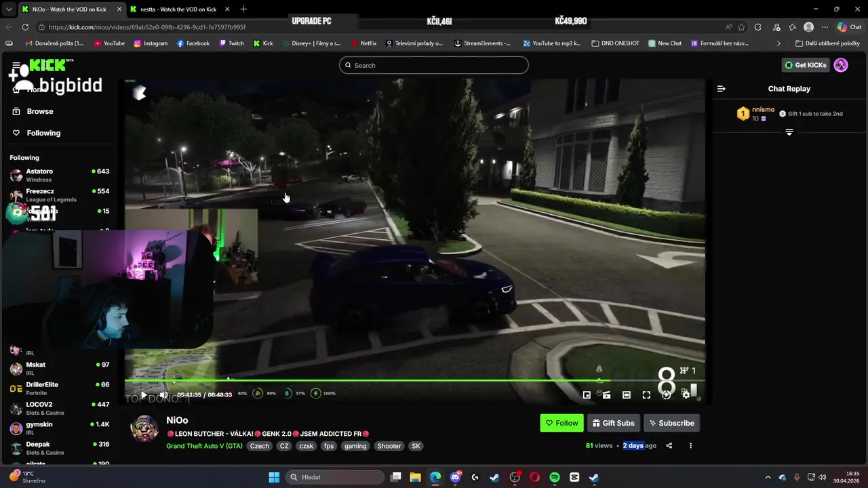Reload the page
This screenshot has width=868, height=488.
[25, 27]
